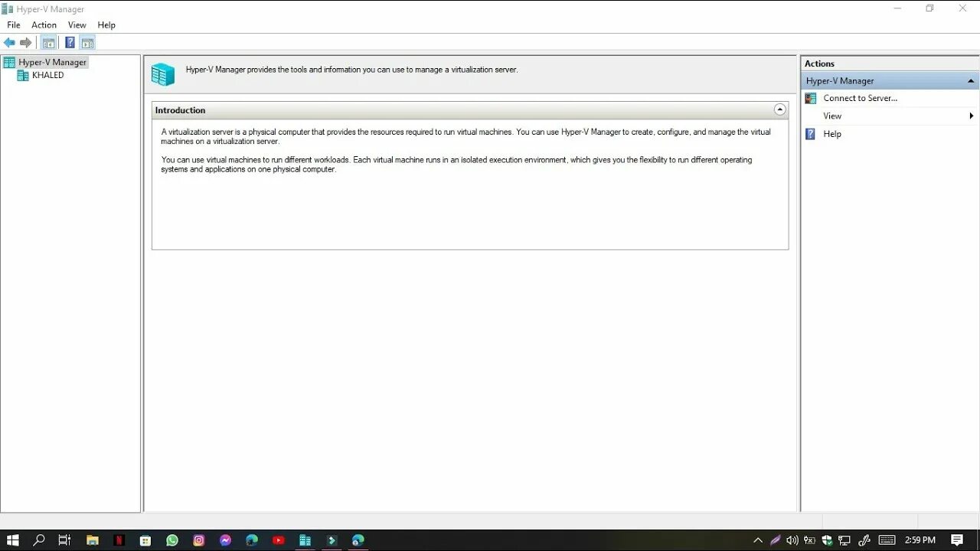Viewport: 980px width, 551px height.
Task: Open Task View from the taskbar
Action: pyautogui.click(x=64, y=540)
